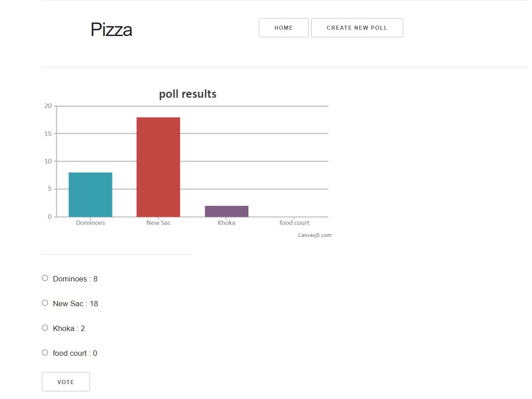Click the Dominoes : 8 option text
This screenshot has height=399, width=532.
click(75, 279)
